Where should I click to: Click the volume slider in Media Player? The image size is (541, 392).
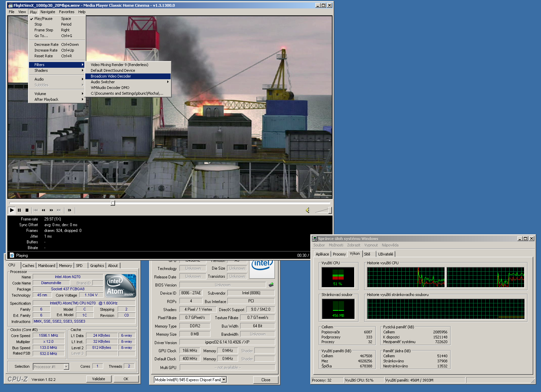point(323,210)
